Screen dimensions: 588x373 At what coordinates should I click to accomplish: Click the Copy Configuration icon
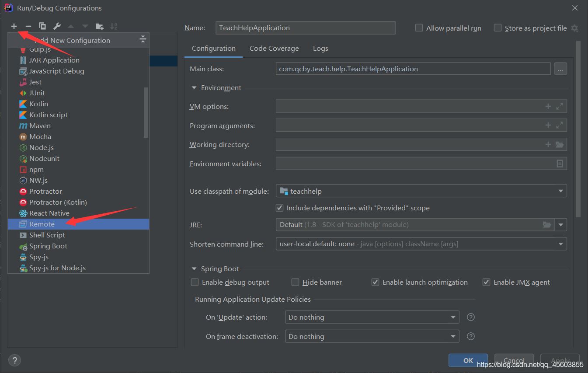click(42, 27)
